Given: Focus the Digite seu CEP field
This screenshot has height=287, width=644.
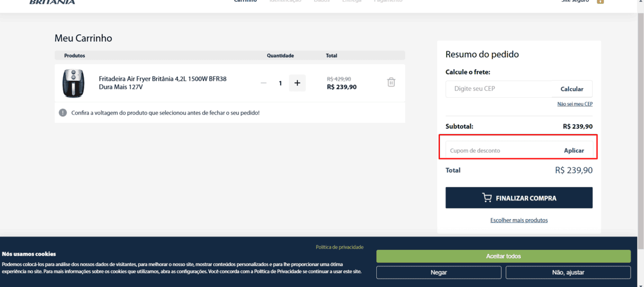Looking at the screenshot, I should [499, 89].
